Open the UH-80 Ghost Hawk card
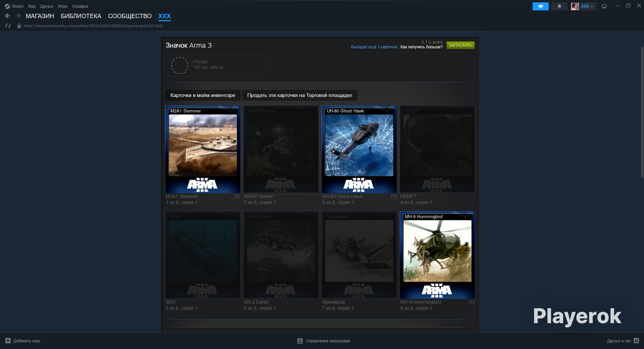 click(x=359, y=149)
